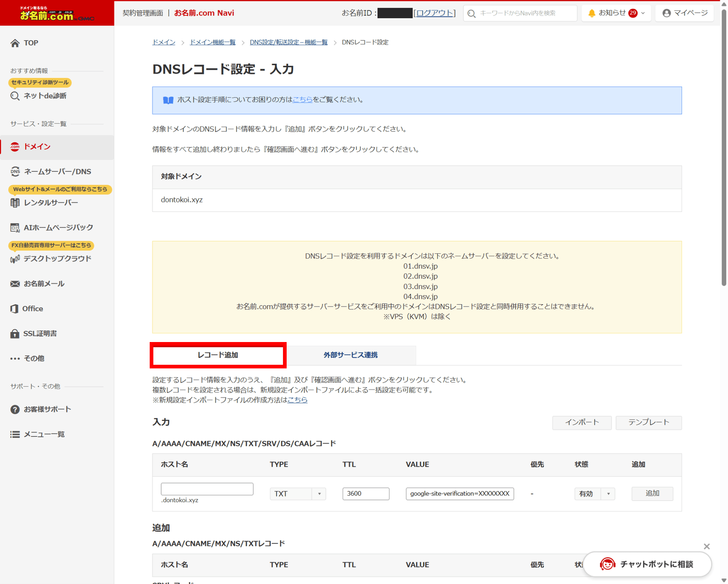Viewport: 728px width, 584px height.
Task: Open the TYPE dropdown showing TXT
Action: point(298,493)
